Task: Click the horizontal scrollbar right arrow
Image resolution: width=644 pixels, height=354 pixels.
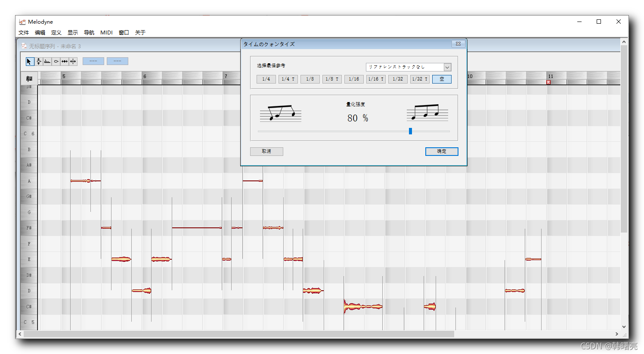Action: pyautogui.click(x=616, y=334)
